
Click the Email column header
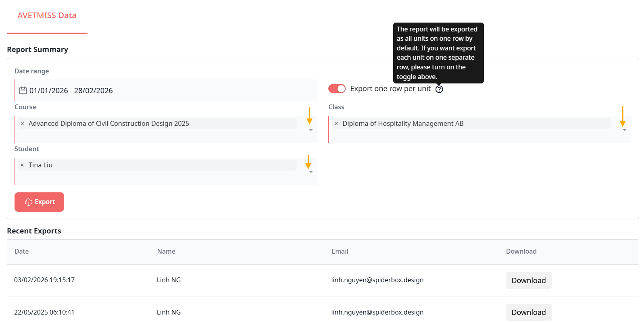[340, 252]
